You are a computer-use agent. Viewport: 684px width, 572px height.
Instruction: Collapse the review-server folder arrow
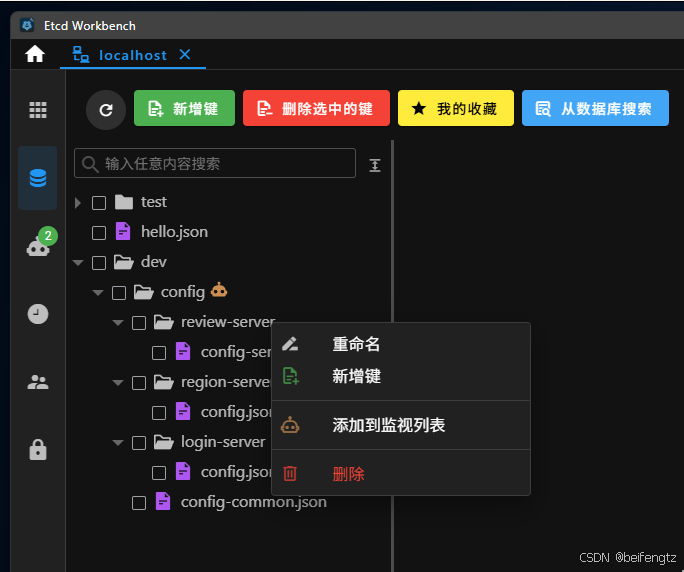pos(118,323)
